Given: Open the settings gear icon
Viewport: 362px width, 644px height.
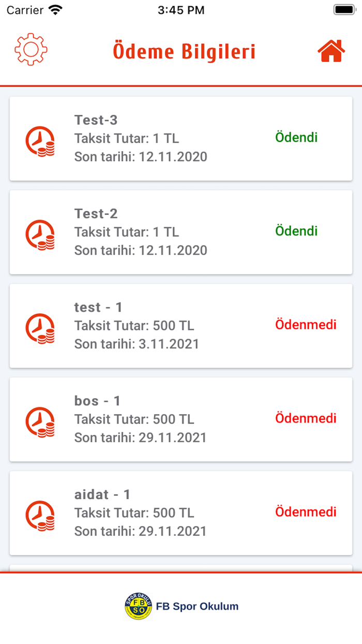Looking at the screenshot, I should pyautogui.click(x=31, y=50).
